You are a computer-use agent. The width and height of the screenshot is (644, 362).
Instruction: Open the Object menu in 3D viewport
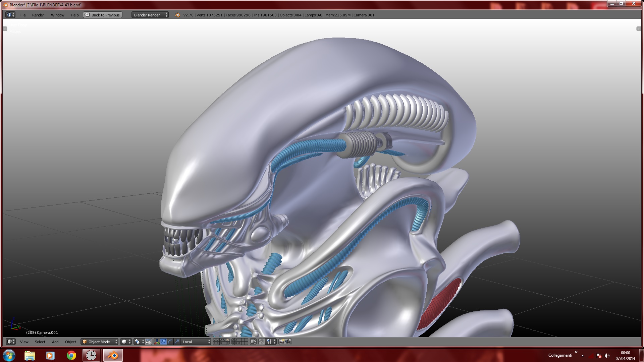(x=70, y=342)
